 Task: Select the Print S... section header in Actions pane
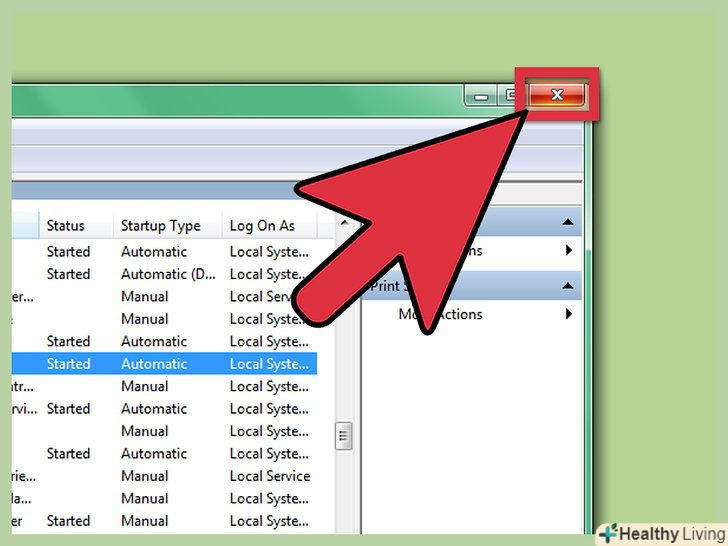coord(471,286)
